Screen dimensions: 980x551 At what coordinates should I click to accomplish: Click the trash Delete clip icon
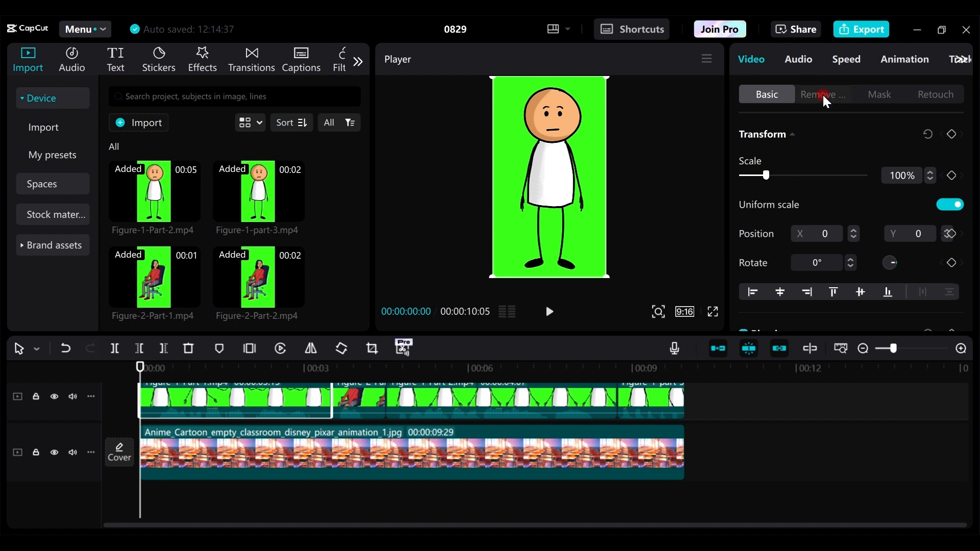pos(188,348)
